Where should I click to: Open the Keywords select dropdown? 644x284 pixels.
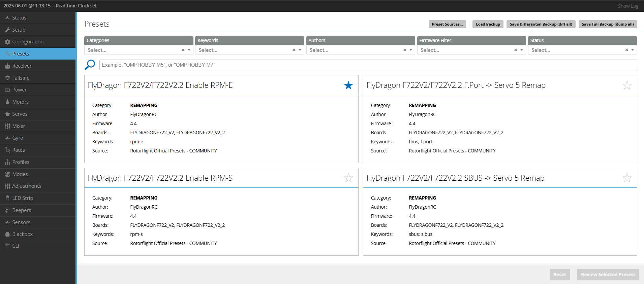[249, 50]
